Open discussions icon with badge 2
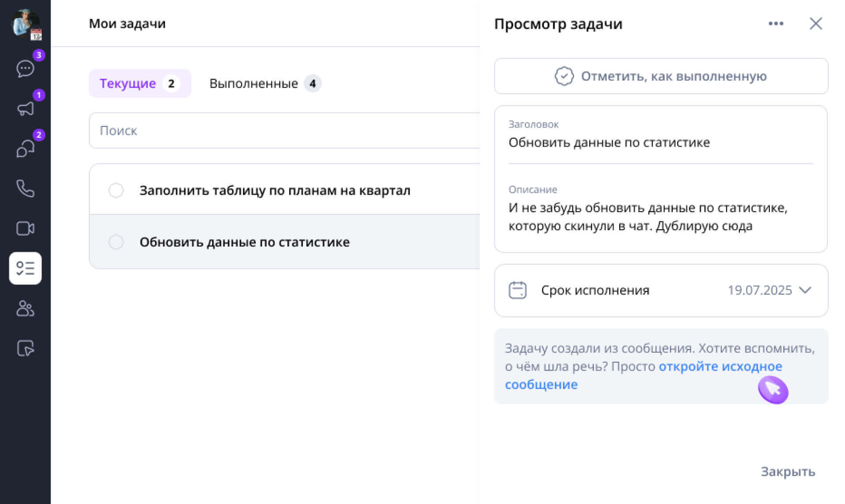Screen dimensions: 845x504 point(25,148)
